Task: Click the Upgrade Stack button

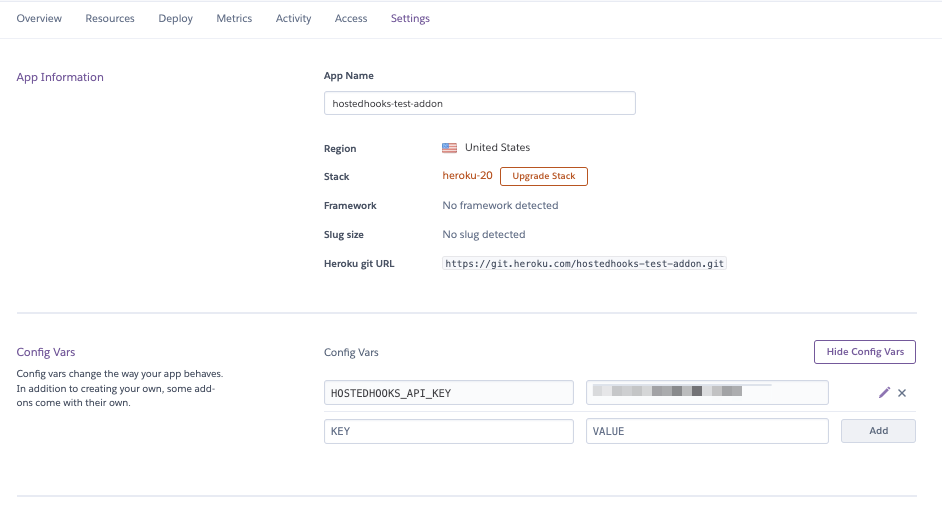Action: 544,176
